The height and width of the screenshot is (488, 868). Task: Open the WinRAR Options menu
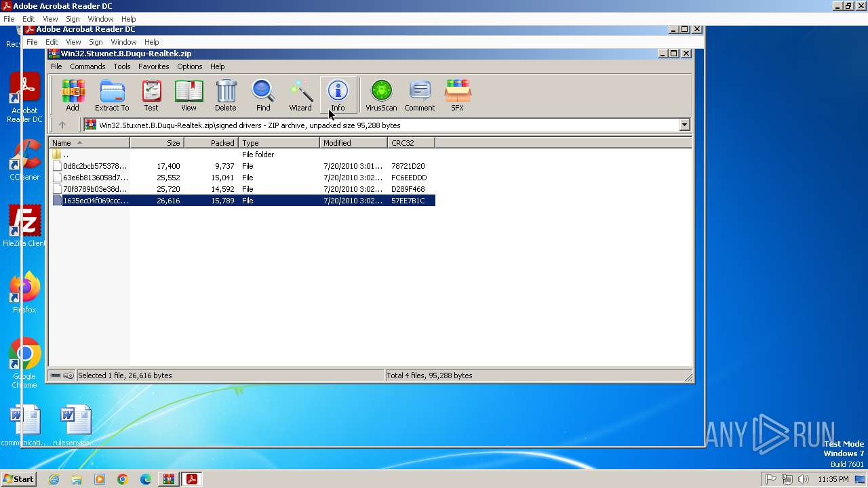tap(190, 66)
